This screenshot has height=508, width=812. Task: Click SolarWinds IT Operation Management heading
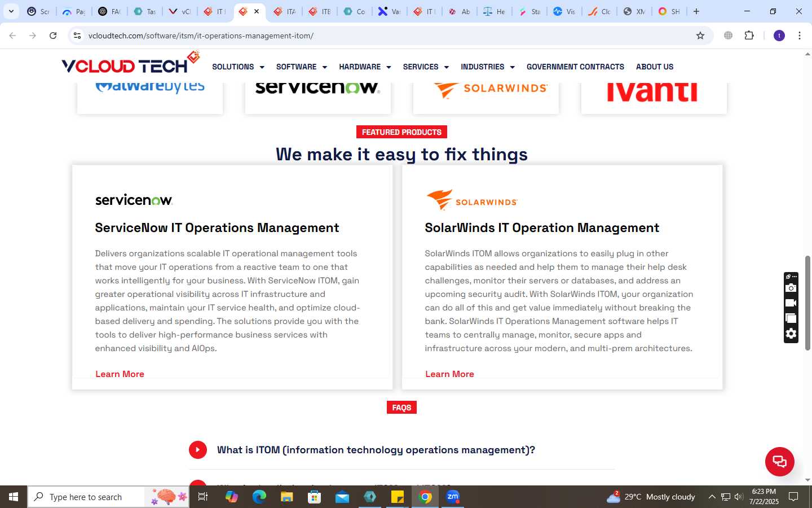(542, 228)
